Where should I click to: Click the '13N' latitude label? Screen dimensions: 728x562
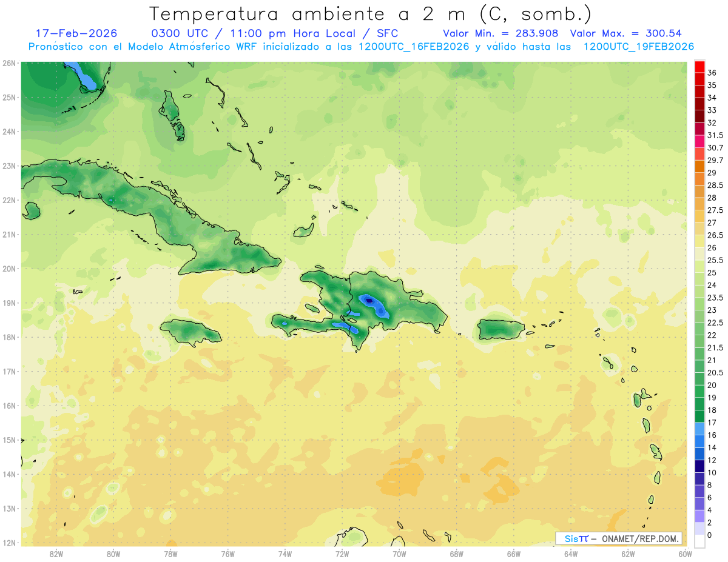pos(8,508)
